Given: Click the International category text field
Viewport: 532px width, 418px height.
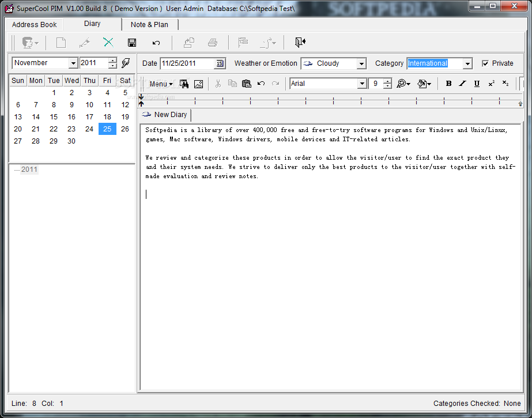Looking at the screenshot, I should (x=435, y=63).
